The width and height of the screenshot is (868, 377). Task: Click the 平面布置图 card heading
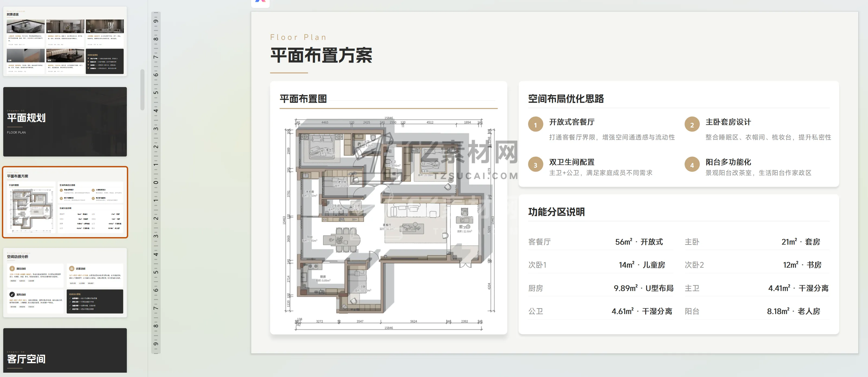click(303, 99)
